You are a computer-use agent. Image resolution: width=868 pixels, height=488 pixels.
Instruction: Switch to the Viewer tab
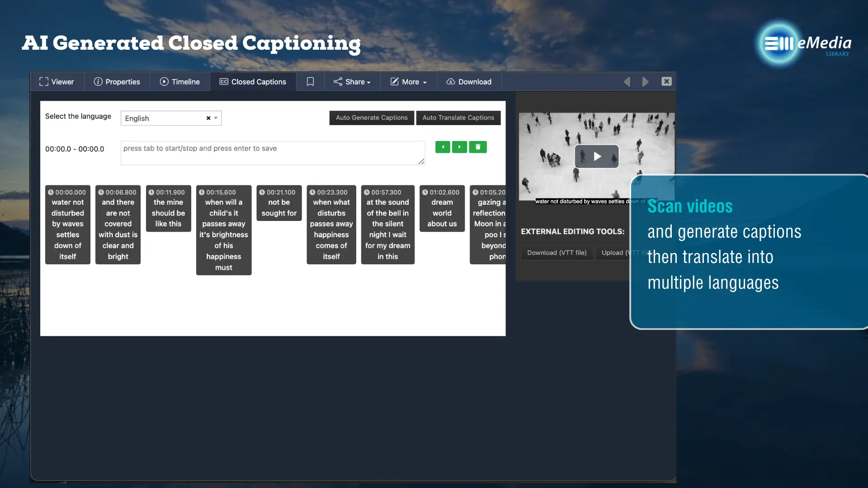57,82
